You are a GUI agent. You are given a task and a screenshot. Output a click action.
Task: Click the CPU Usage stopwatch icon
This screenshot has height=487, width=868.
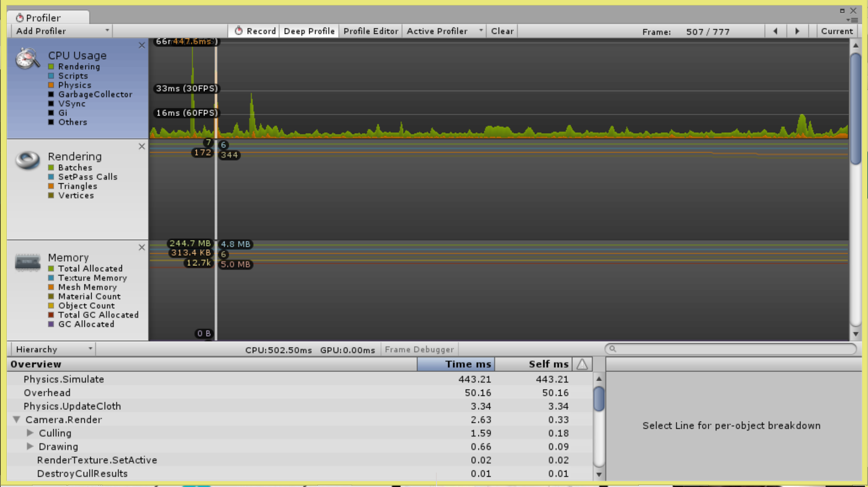pyautogui.click(x=28, y=59)
